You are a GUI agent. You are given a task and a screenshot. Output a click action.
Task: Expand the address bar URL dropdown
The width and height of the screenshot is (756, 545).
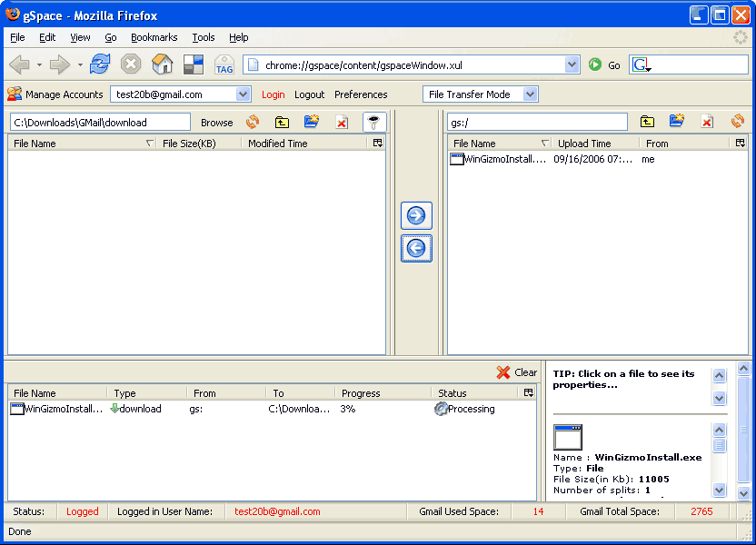pos(572,64)
